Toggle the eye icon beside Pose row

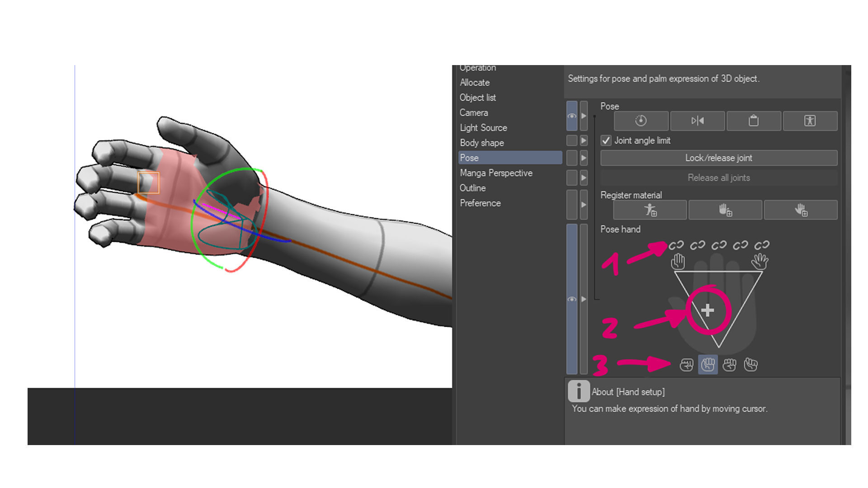[572, 116]
